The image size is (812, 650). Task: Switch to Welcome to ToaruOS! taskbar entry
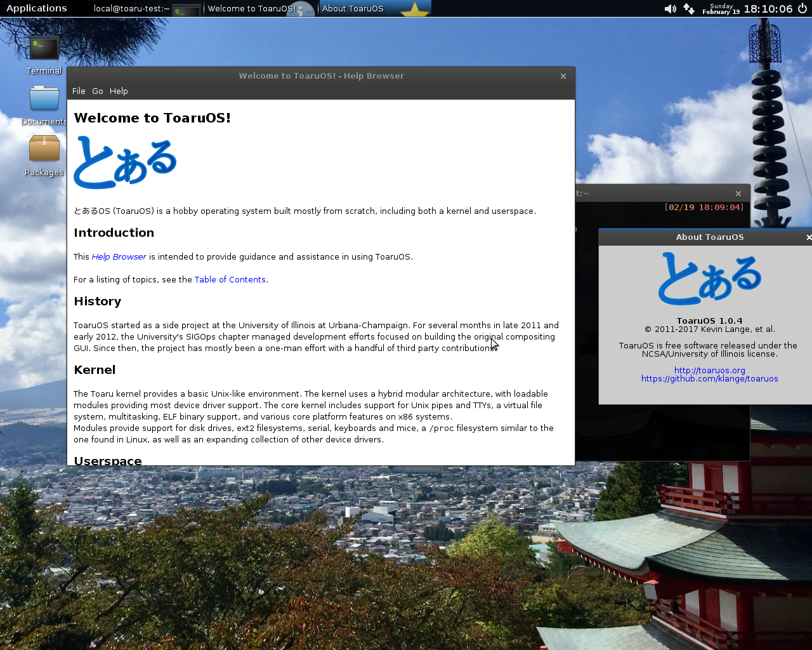pyautogui.click(x=260, y=9)
